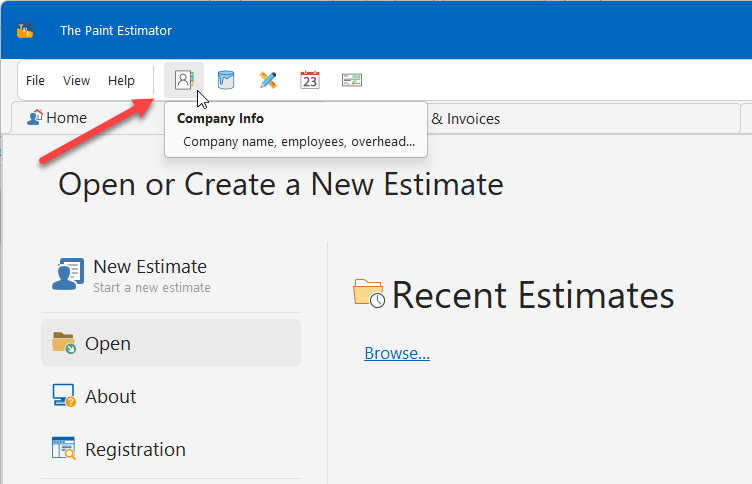The width and height of the screenshot is (752, 484).
Task: Open the File menu
Action: click(35, 81)
